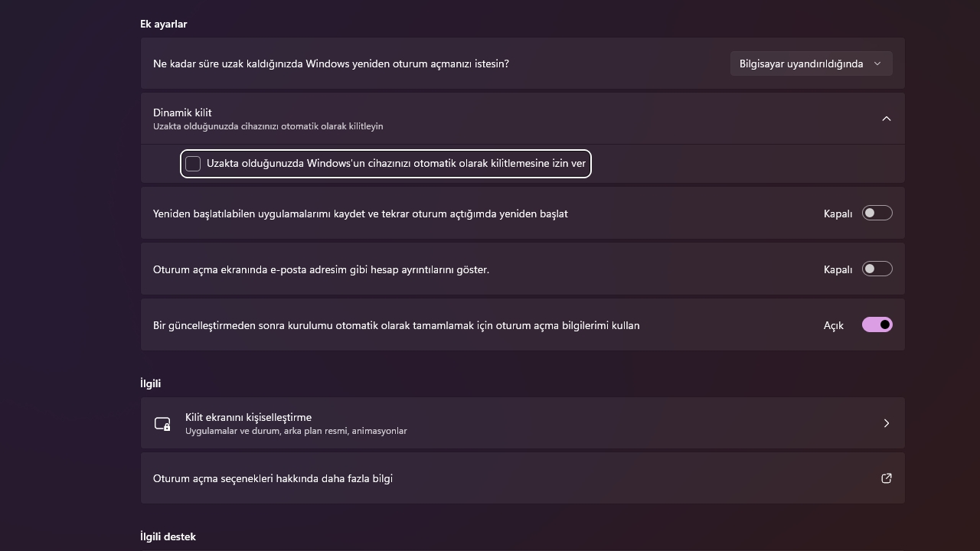Enable the restartable apps toggle switch
The image size is (980, 551).
pos(877,214)
